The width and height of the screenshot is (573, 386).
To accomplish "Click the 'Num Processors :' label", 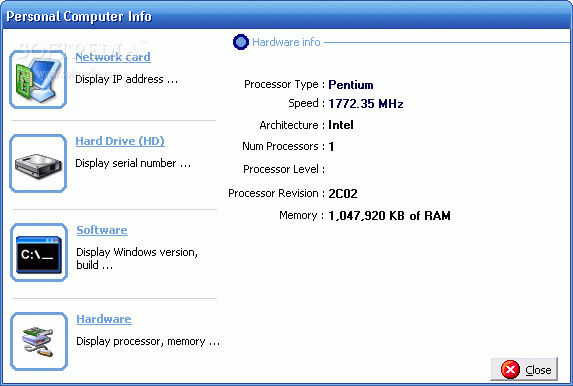I will coord(283,146).
